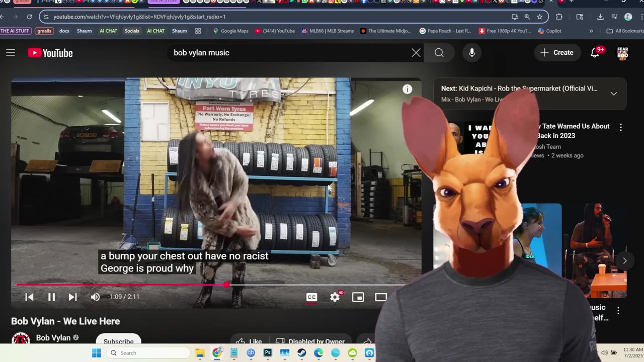
Task: Switch to miniplayer mode
Action: 358,297
